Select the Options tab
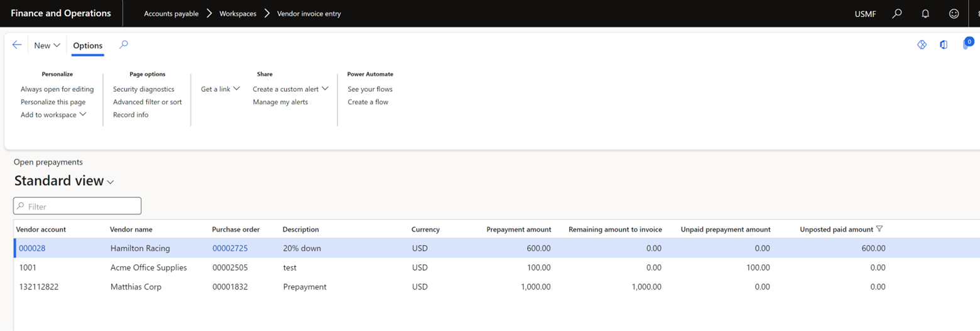Viewport: 980px width, 331px height. (x=87, y=45)
